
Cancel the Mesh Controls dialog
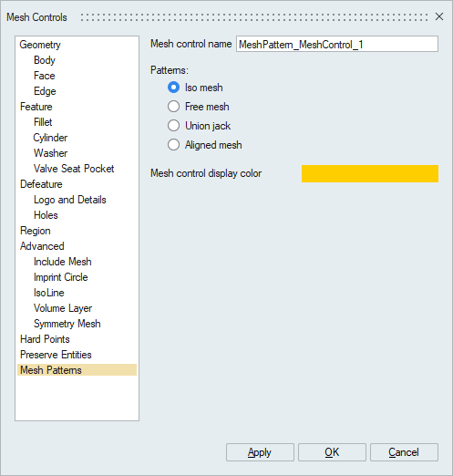[404, 452]
